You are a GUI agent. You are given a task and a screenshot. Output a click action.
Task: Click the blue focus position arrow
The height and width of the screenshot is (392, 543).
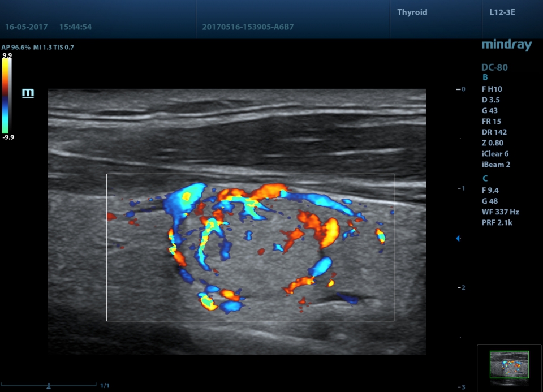(x=459, y=239)
